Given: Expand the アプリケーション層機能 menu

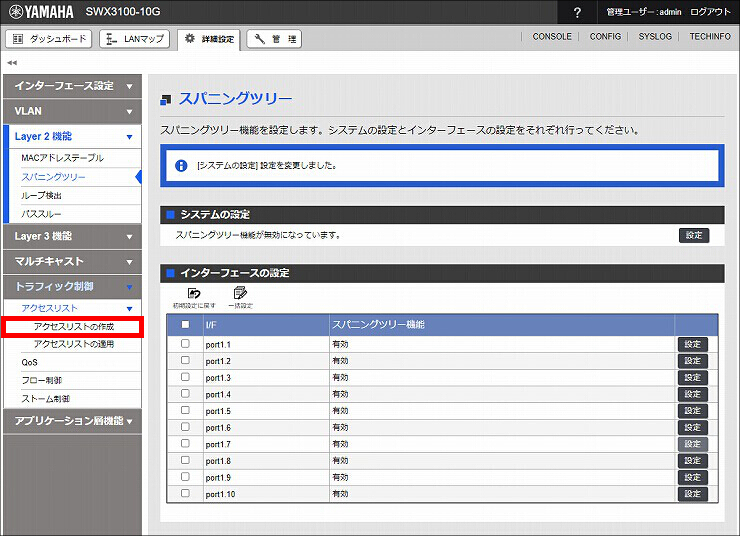Looking at the screenshot, I should [72, 421].
